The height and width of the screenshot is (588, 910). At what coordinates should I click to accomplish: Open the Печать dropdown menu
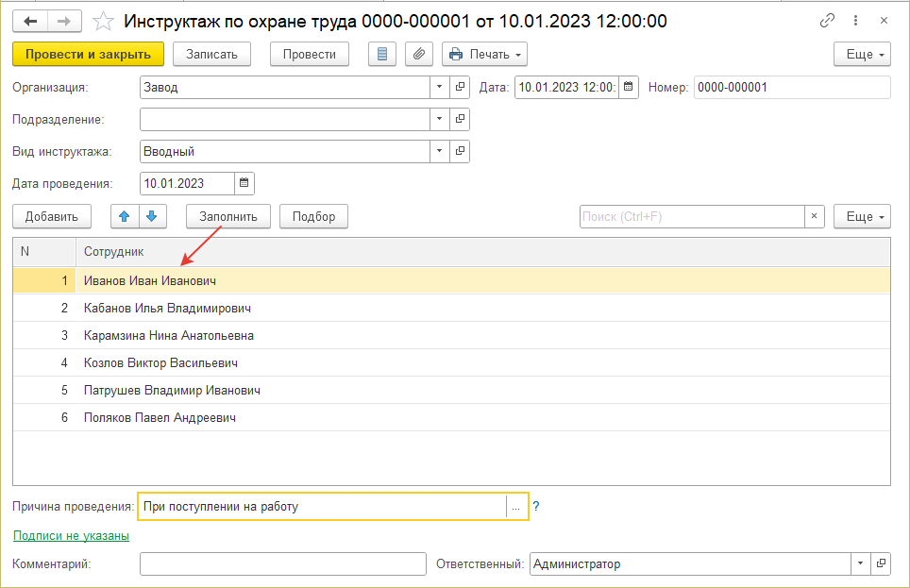(x=484, y=54)
